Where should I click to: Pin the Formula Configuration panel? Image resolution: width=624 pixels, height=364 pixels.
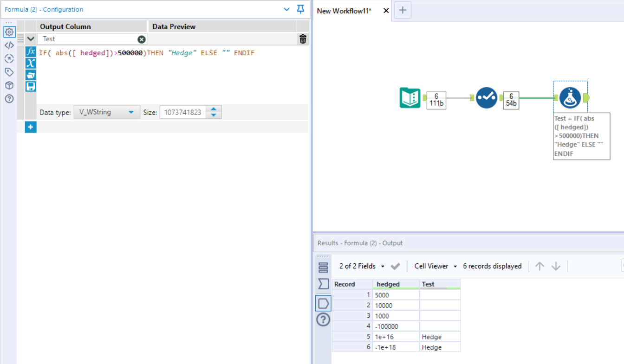click(x=300, y=9)
